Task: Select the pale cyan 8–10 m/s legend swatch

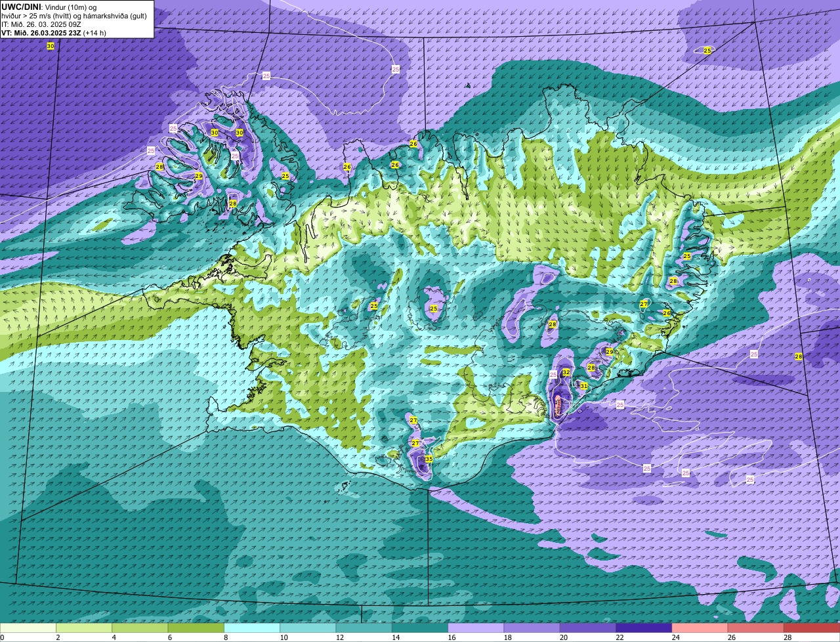Action: [252, 628]
